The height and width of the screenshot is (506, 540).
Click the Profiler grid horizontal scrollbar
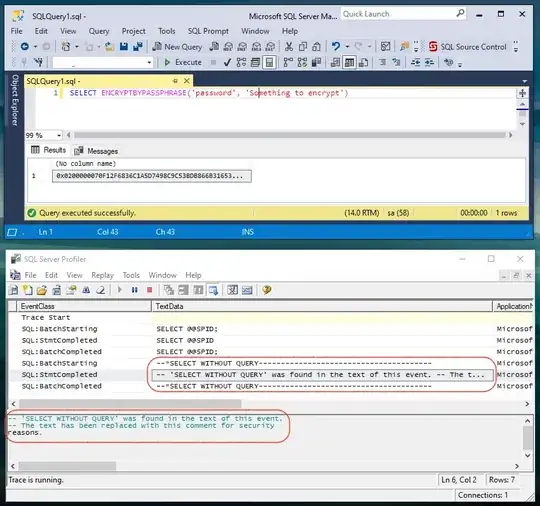[x=130, y=403]
